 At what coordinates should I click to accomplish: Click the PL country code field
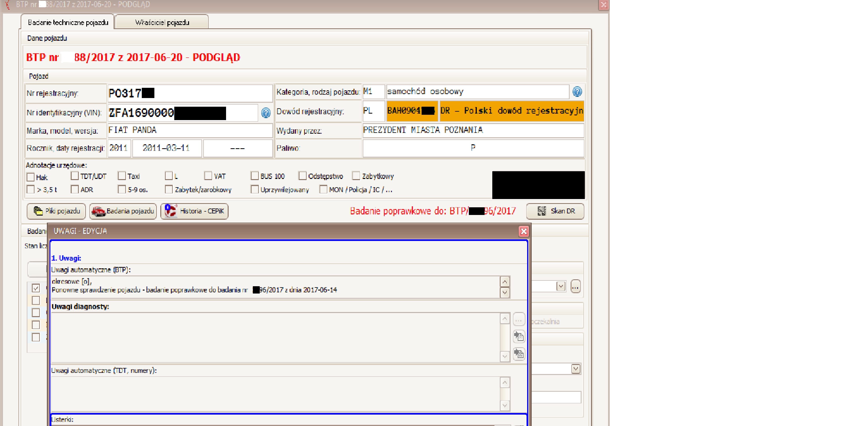click(x=373, y=111)
